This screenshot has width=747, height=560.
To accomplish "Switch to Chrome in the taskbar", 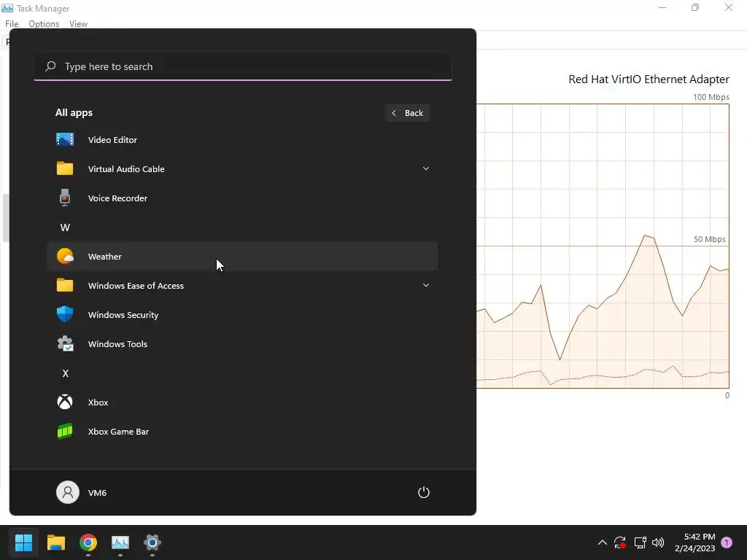I will tap(88, 542).
